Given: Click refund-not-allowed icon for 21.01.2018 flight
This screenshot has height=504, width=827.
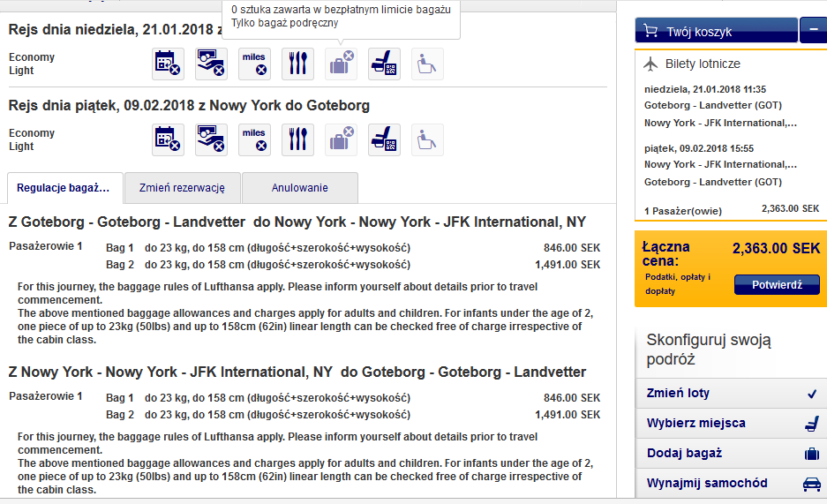Looking at the screenshot, I should (x=211, y=64).
